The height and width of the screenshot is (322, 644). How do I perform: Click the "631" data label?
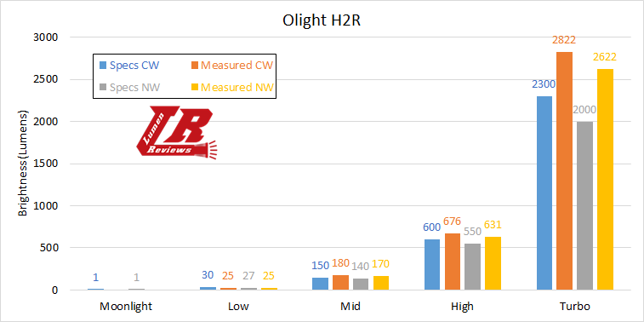tap(493, 225)
